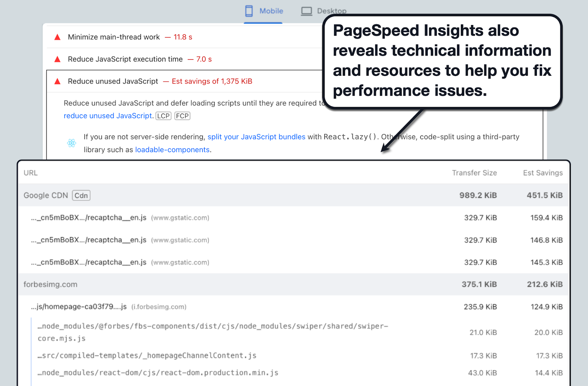Click the React atom icon
This screenshot has width=588, height=386.
tap(72, 143)
